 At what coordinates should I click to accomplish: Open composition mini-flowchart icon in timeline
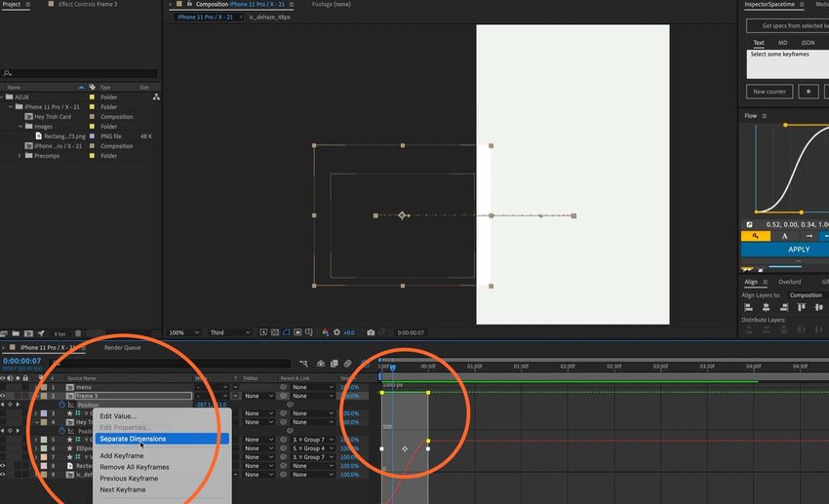(303, 364)
